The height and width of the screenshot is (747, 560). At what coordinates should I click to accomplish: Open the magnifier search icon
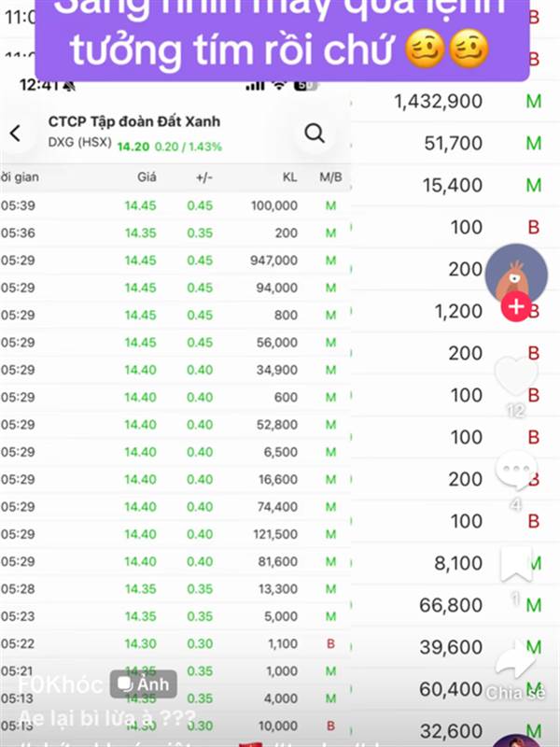(315, 134)
